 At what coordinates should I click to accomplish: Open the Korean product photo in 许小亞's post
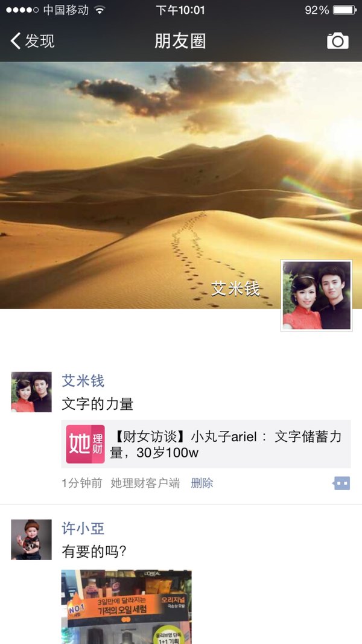(x=127, y=607)
